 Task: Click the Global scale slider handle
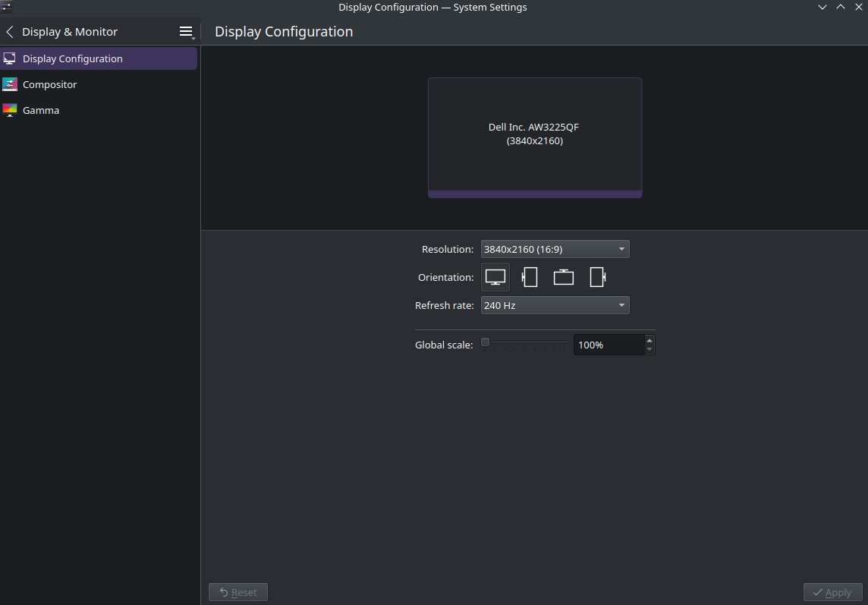tap(485, 342)
